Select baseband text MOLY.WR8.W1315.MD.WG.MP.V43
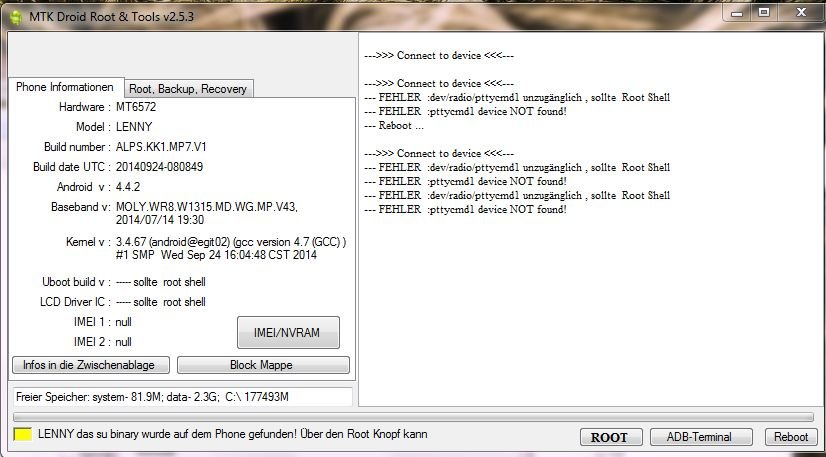The width and height of the screenshot is (826, 457). (x=207, y=207)
